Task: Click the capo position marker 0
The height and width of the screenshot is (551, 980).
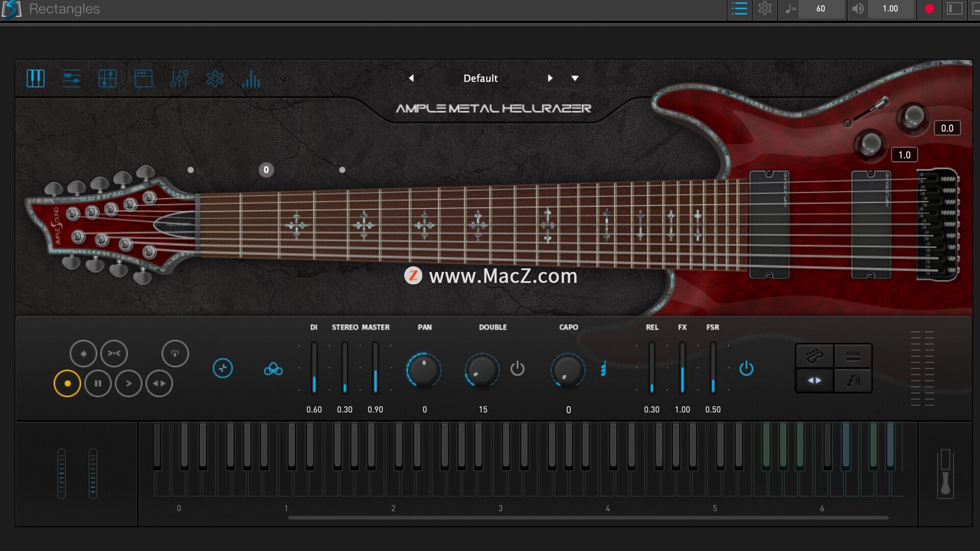Action: 266,170
